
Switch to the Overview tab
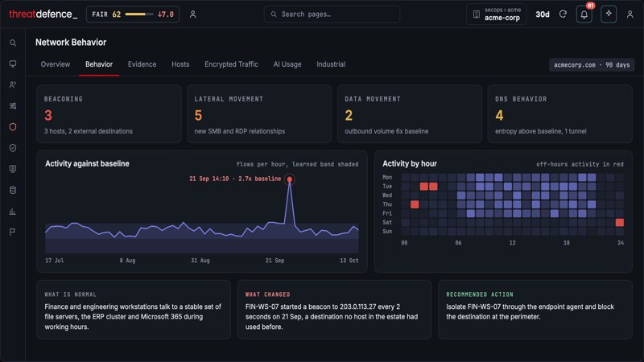tap(56, 64)
